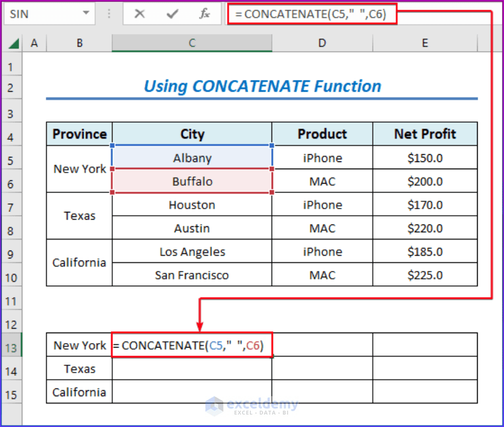
Task: Click cell C13 containing the CONCATENATE formula
Action: click(x=192, y=345)
